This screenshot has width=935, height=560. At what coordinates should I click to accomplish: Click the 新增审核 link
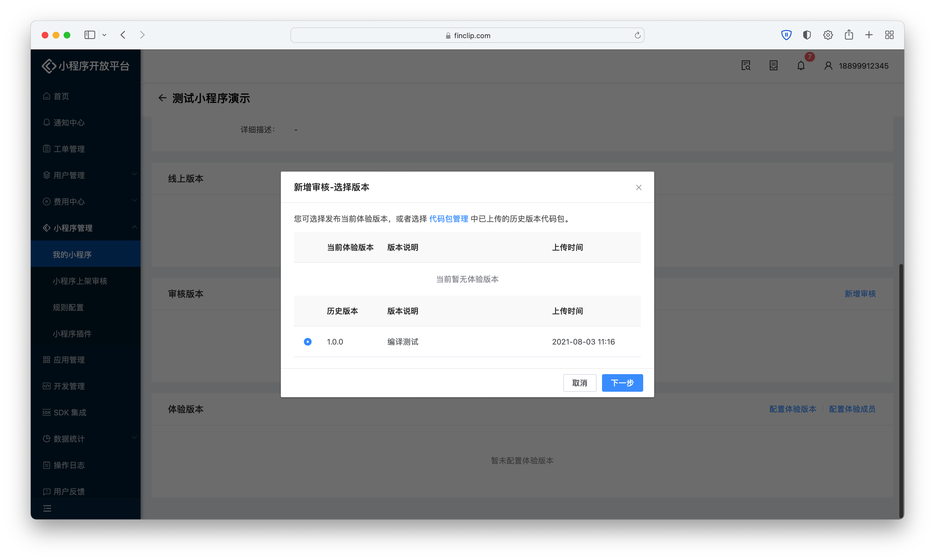click(860, 293)
